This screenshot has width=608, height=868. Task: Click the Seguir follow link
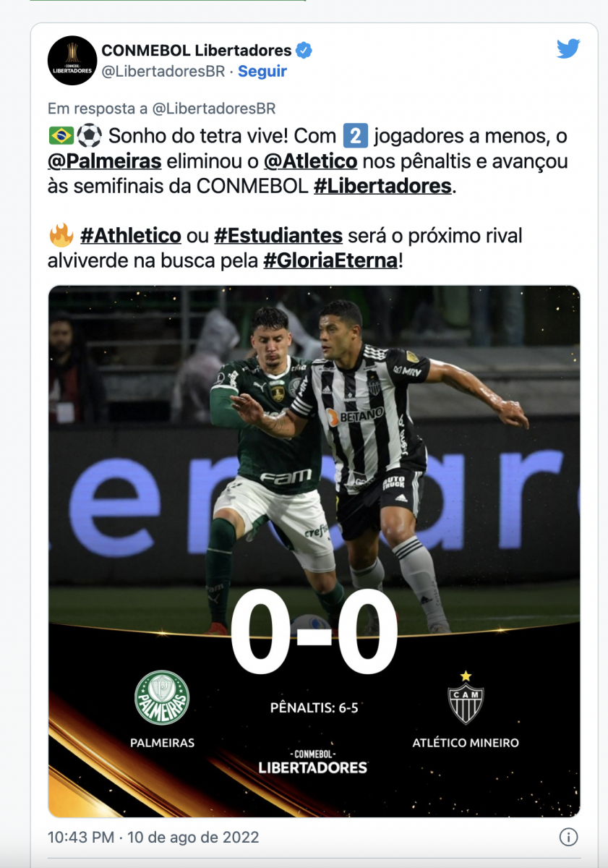(x=262, y=71)
